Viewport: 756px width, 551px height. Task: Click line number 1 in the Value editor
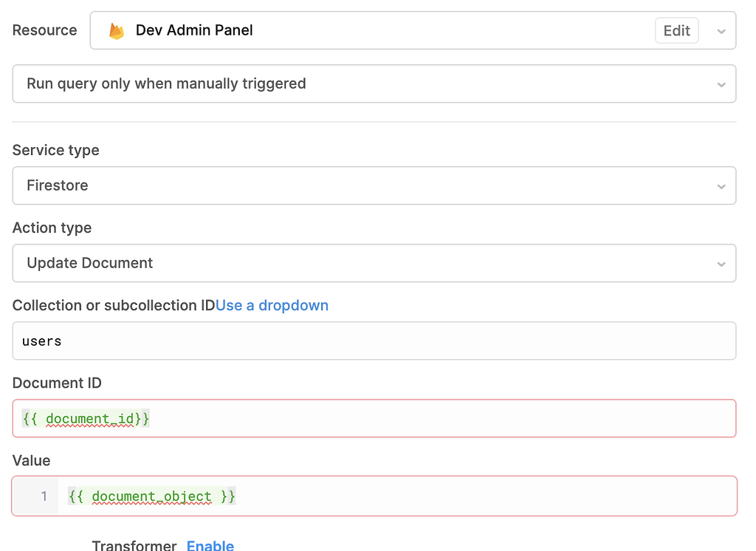44,496
